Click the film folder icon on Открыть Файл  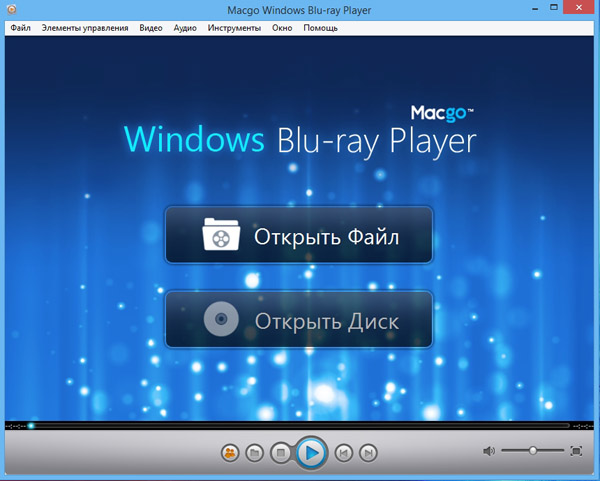pyautogui.click(x=221, y=236)
